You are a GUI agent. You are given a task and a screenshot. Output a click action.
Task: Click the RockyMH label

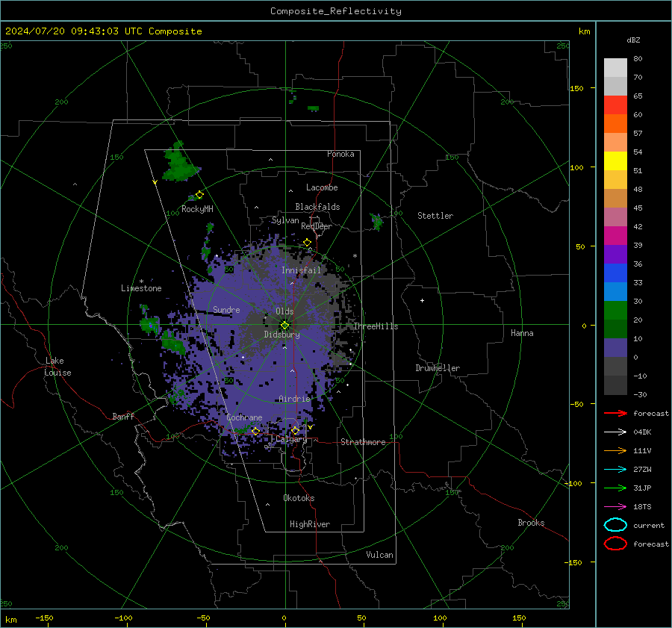[197, 209]
